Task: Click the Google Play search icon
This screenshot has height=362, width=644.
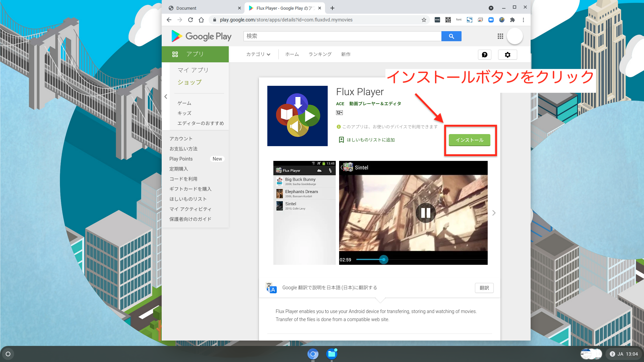Action: [x=451, y=36]
